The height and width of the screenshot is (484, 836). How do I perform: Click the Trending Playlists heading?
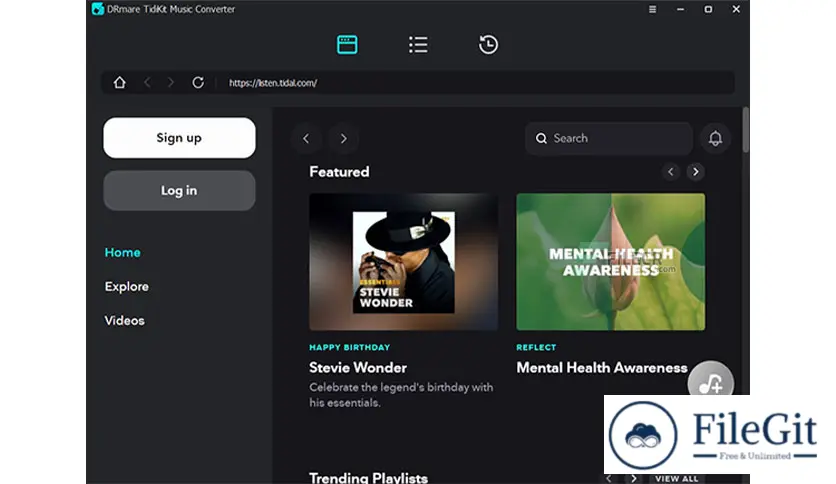tap(368, 478)
